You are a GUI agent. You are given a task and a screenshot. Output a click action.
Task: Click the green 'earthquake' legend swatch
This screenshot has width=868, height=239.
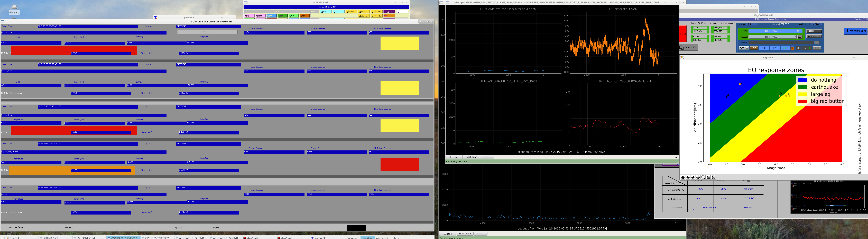pyautogui.click(x=802, y=87)
